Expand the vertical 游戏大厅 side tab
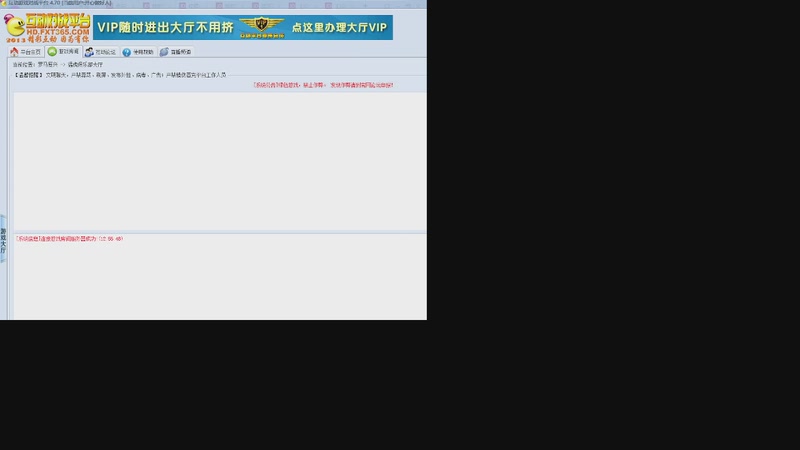Image resolution: width=800 pixels, height=450 pixels. (3, 239)
